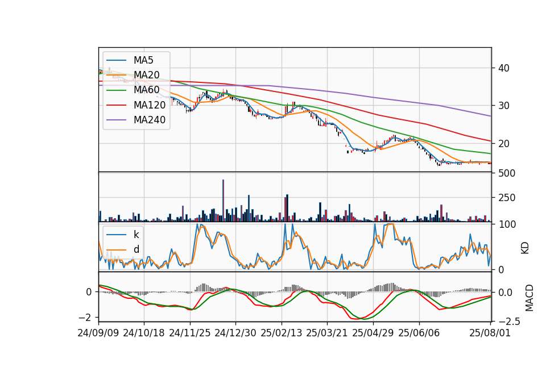Click the d legend entry in KD panel
546x392 pixels.
(136, 249)
